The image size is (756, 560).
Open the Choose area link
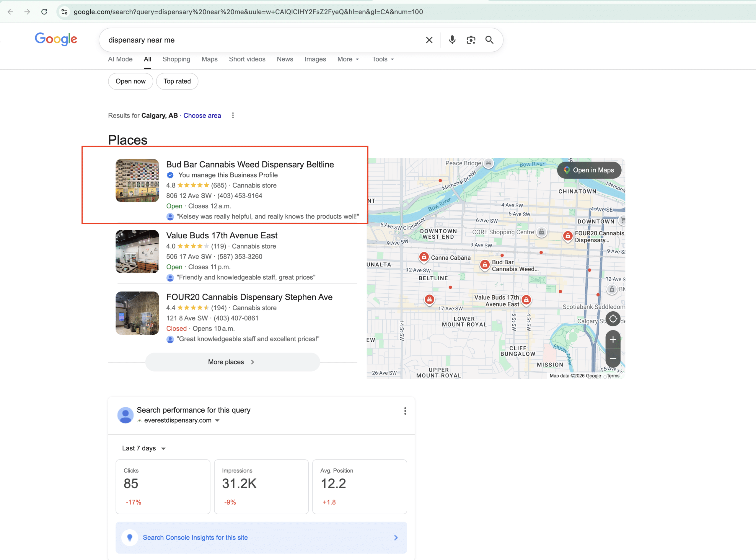202,115
